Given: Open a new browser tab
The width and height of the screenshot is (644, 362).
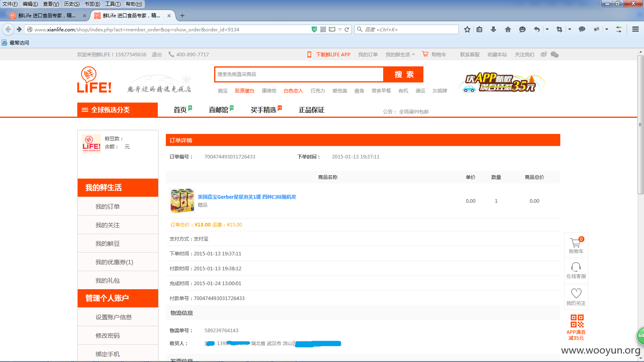Looking at the screenshot, I should pos(182,16).
